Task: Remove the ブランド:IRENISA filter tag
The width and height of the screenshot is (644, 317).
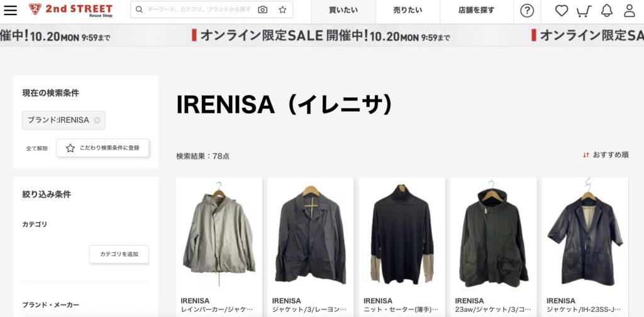Action: [97, 120]
